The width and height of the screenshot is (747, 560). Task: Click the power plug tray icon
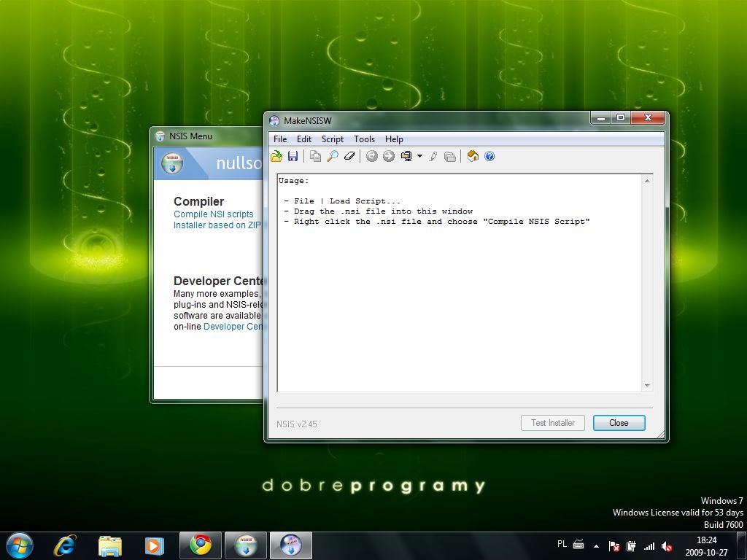632,546
